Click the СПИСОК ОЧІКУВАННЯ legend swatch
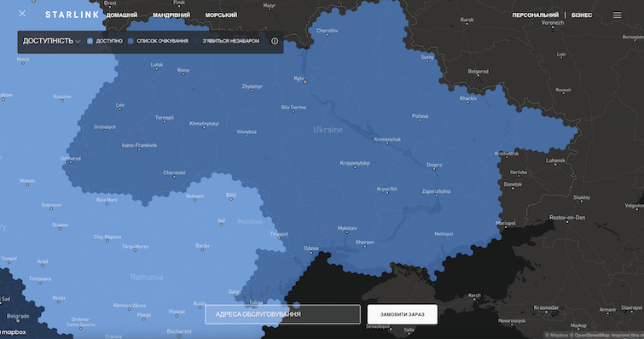This screenshot has height=339, width=644. pos(131,41)
